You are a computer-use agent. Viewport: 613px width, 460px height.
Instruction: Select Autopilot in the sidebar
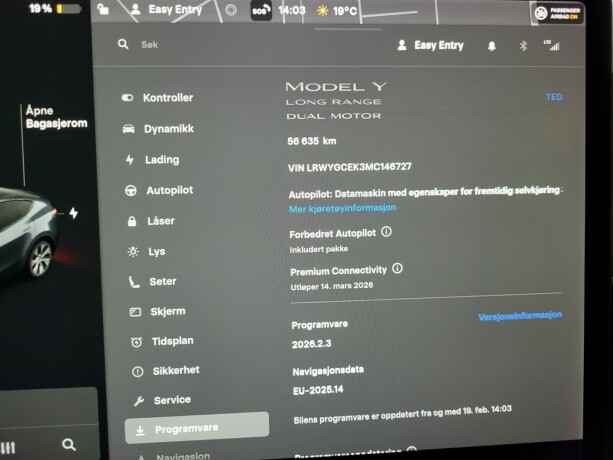168,190
